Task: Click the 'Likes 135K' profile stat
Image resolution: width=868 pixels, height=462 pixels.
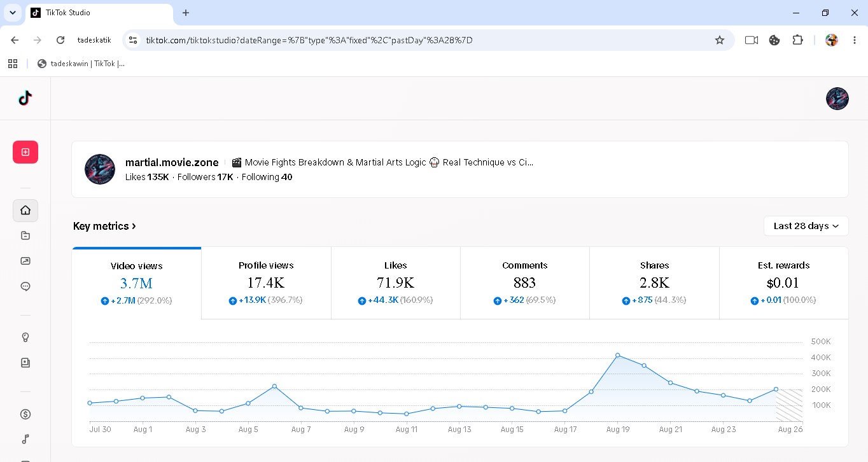Action: (147, 177)
